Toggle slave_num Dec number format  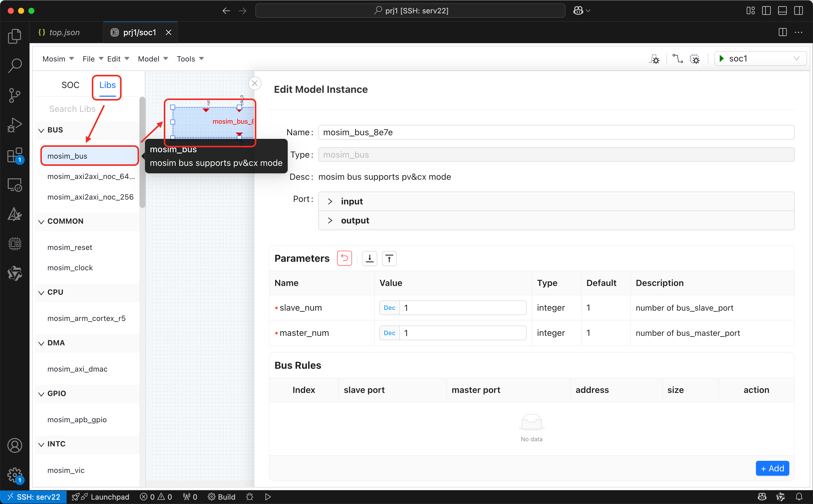(389, 307)
